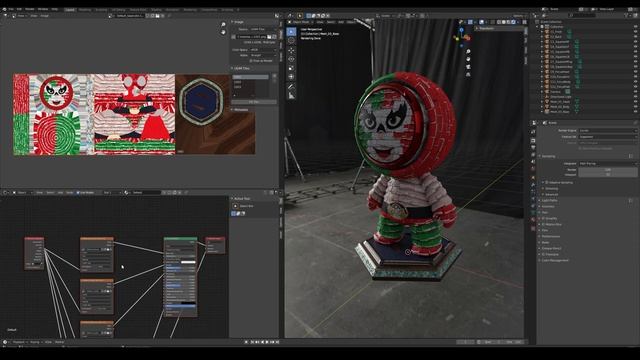Switch to Modeling workspace tab
The width and height of the screenshot is (640, 360).
tap(85, 9)
